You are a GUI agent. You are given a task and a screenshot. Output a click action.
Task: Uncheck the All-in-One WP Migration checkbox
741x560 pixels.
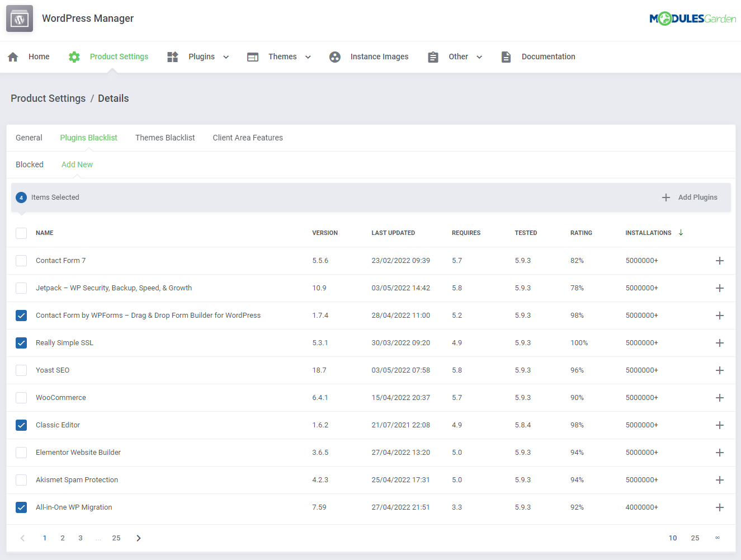pyautogui.click(x=21, y=507)
